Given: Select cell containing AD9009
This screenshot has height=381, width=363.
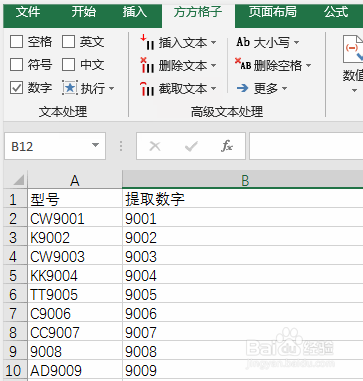Looking at the screenshot, I should [x=75, y=370].
